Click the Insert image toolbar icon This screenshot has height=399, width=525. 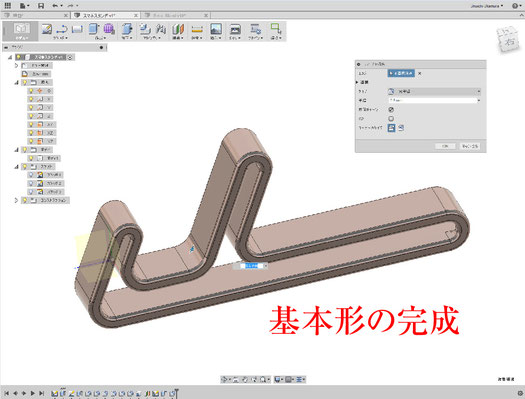click(x=216, y=29)
